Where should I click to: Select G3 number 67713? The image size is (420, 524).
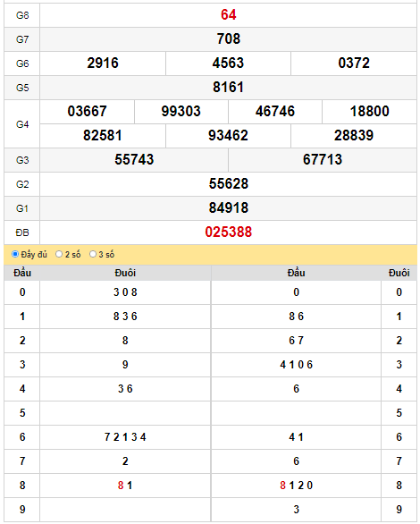[323, 159]
